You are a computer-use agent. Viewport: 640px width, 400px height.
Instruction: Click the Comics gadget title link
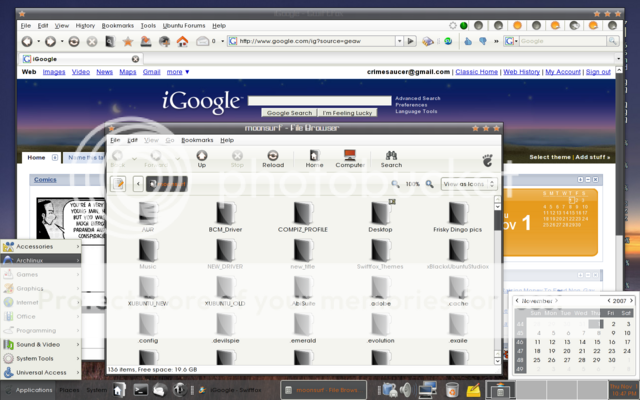(x=45, y=180)
